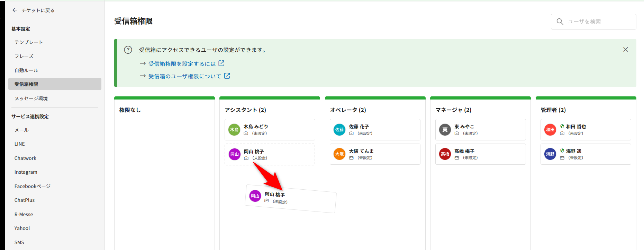Click the teal 佐藤 avatar
The width and height of the screenshot is (644, 250).
pos(339,130)
